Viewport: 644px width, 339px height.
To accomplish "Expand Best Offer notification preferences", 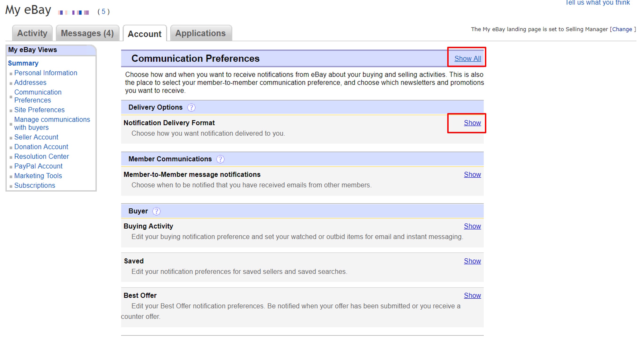I will tap(472, 296).
